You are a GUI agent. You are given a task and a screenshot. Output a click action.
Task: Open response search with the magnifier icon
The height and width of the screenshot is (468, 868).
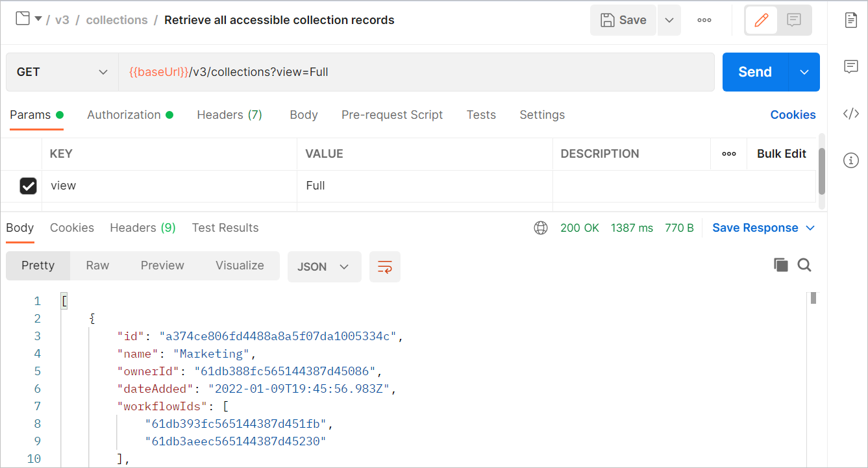[804, 265]
